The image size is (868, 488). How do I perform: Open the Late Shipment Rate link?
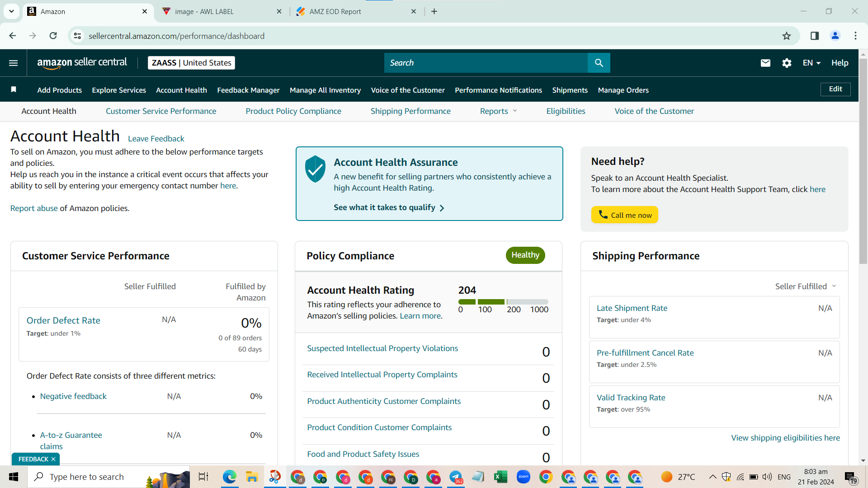click(632, 308)
